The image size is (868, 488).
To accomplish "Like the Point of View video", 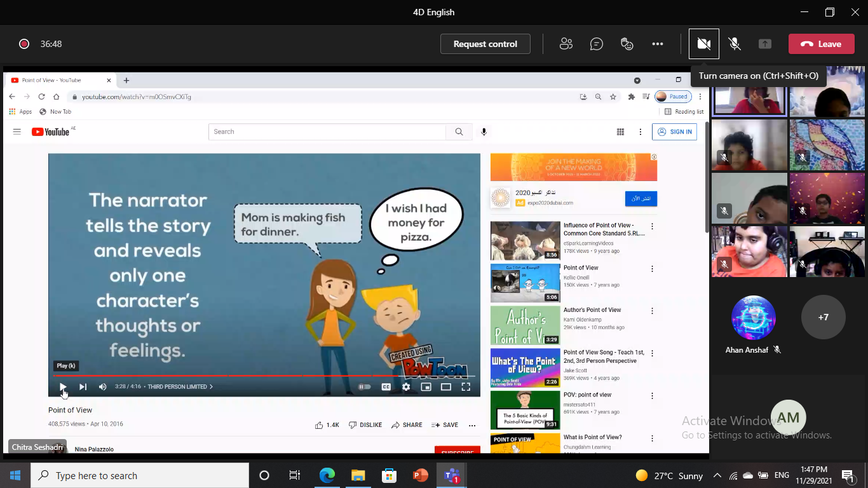I will [327, 425].
